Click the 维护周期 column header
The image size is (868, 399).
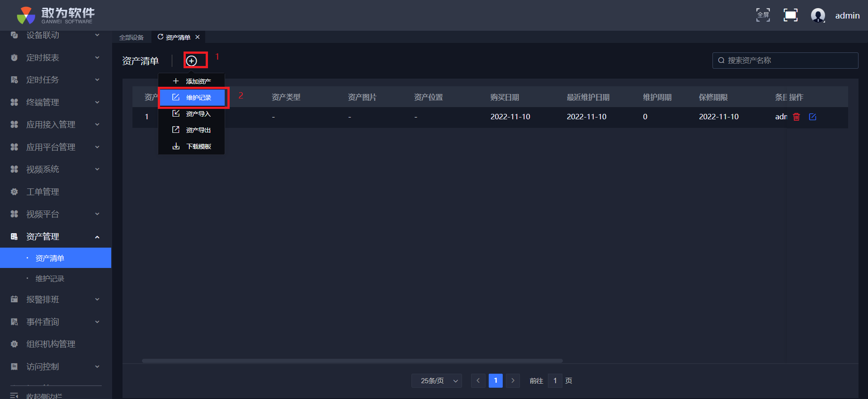657,97
